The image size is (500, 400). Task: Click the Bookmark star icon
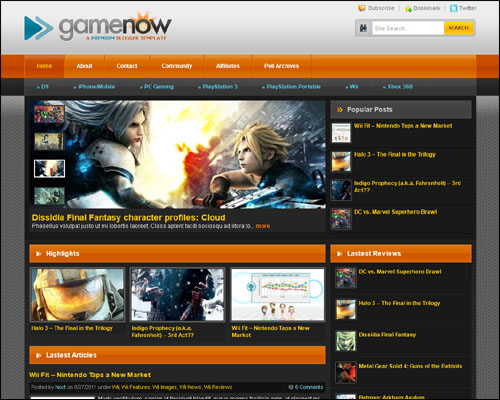(408, 8)
